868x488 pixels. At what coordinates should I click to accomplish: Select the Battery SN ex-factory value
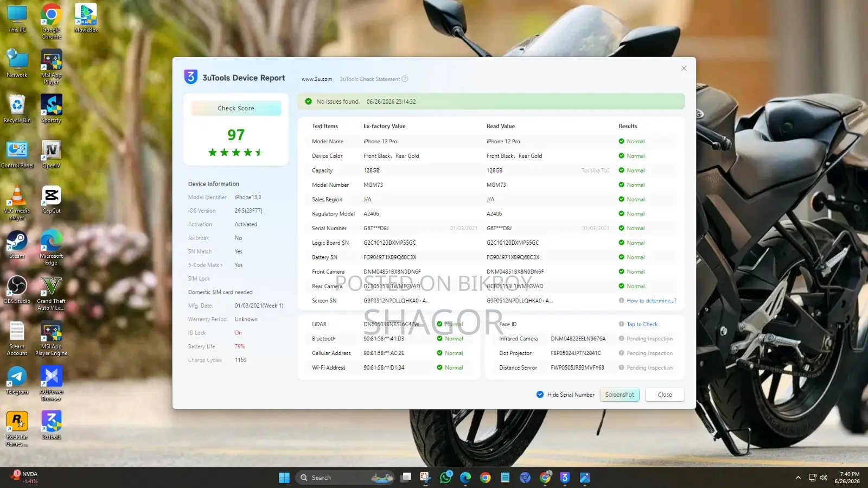pyautogui.click(x=390, y=257)
